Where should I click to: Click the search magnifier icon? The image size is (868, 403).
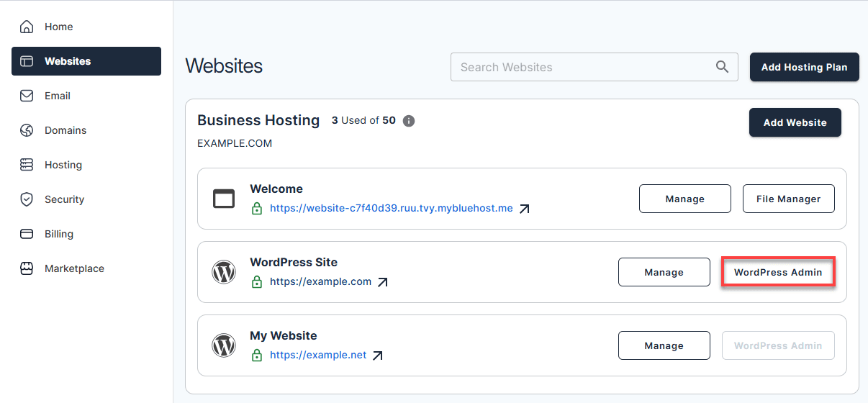click(722, 67)
